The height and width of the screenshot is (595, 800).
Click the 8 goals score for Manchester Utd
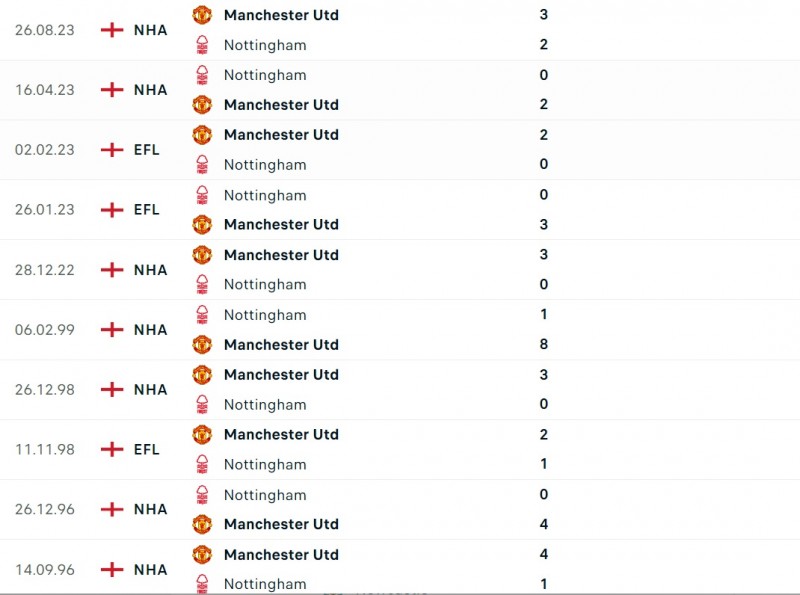click(543, 345)
